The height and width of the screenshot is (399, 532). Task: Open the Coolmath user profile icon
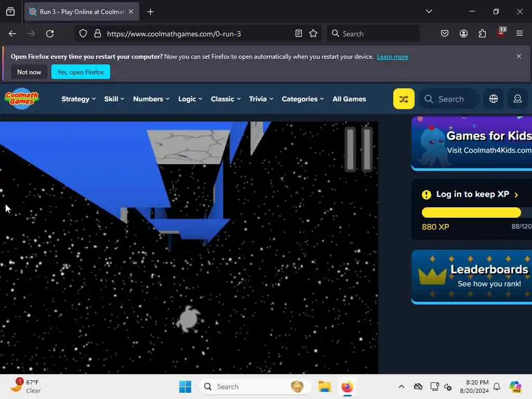pyautogui.click(x=517, y=99)
